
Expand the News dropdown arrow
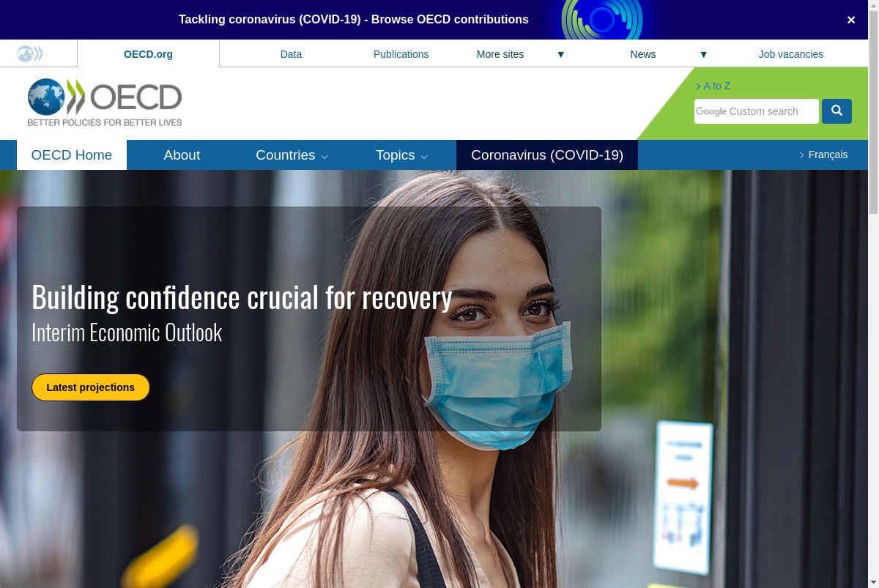[x=703, y=54]
